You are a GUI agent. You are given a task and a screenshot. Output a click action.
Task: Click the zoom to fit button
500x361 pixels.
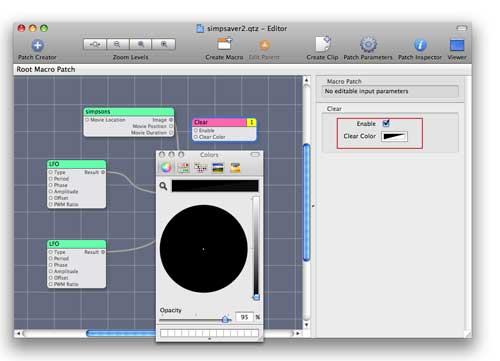tap(95, 44)
